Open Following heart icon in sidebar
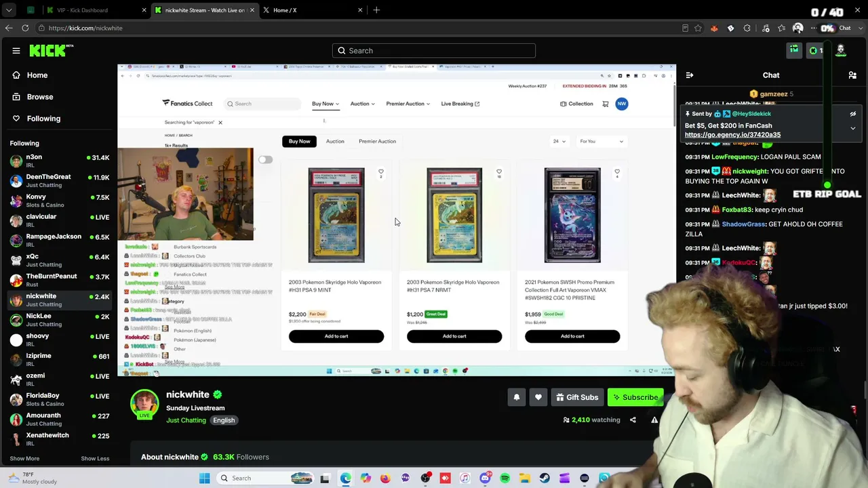The height and width of the screenshot is (488, 868). coord(16,119)
